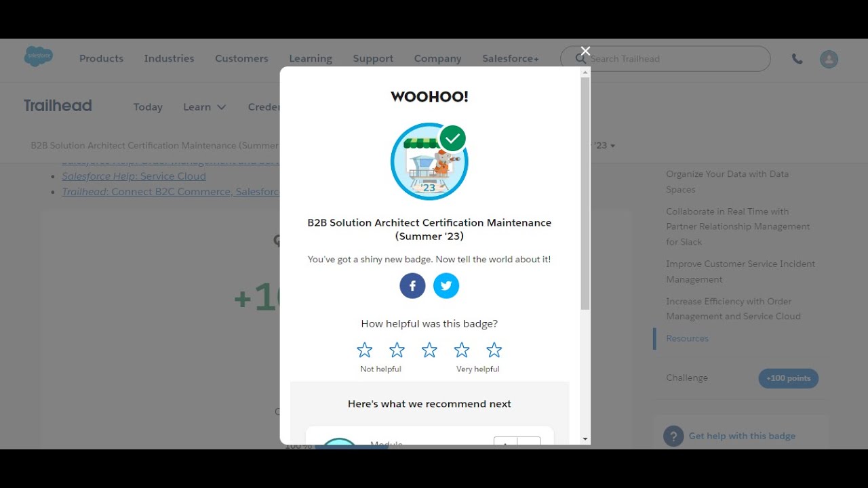This screenshot has height=488, width=868.
Task: Open the Customers menu
Action: [241, 59]
